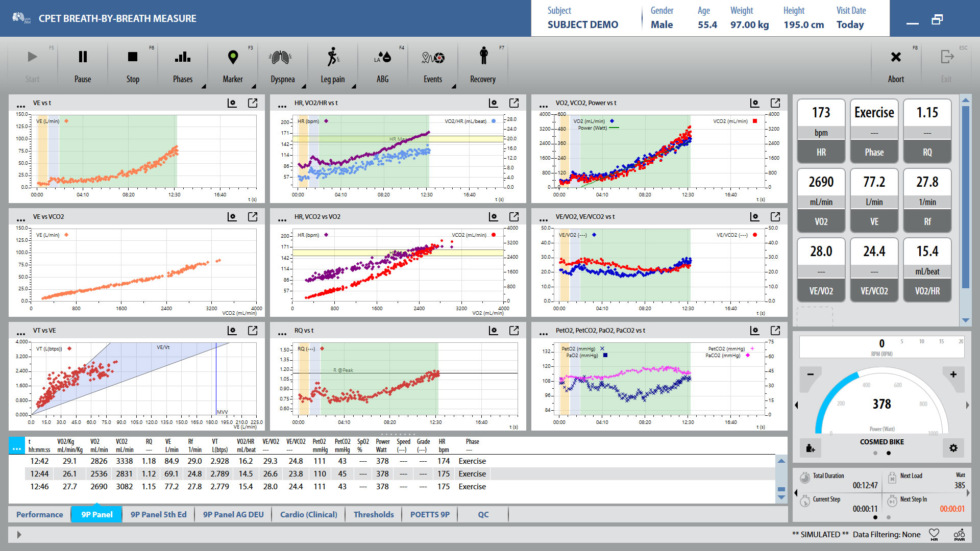Open the data table options menu

16,446
